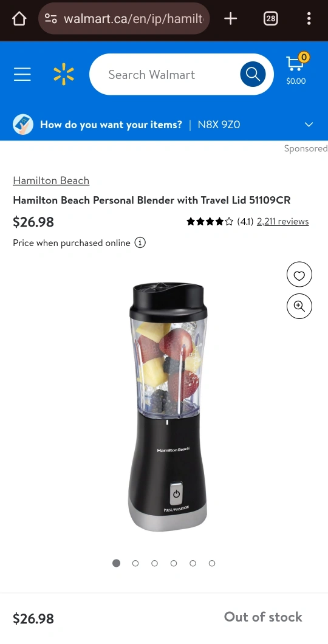This screenshot has width=328, height=644.
Task: Select the last image carousel dot
Action: (x=212, y=563)
